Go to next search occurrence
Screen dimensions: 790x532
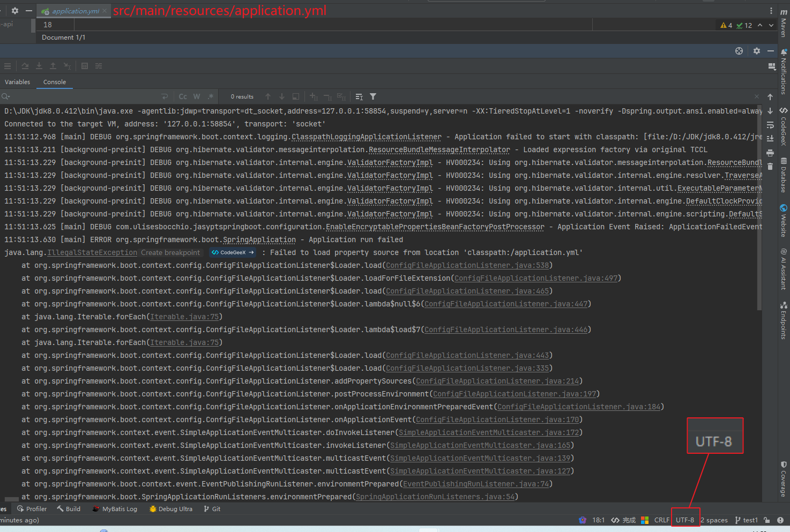tap(282, 96)
